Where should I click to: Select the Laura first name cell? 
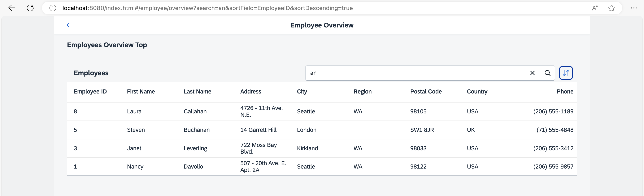pyautogui.click(x=134, y=112)
